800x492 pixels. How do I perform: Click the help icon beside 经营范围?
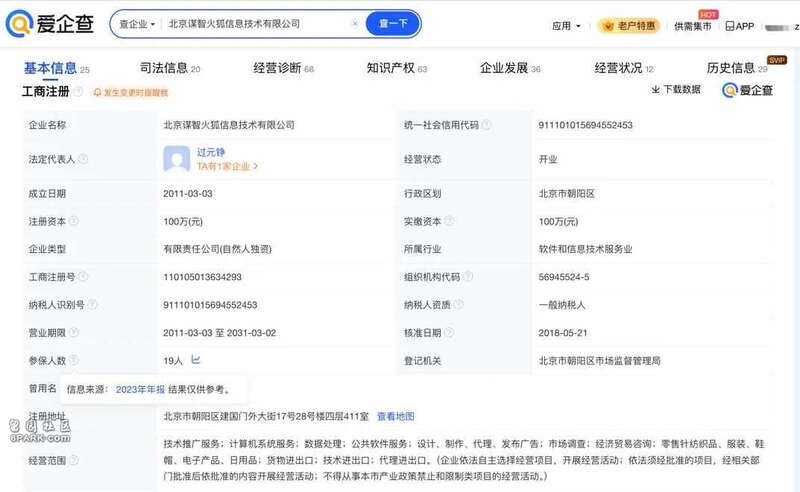pos(74,460)
